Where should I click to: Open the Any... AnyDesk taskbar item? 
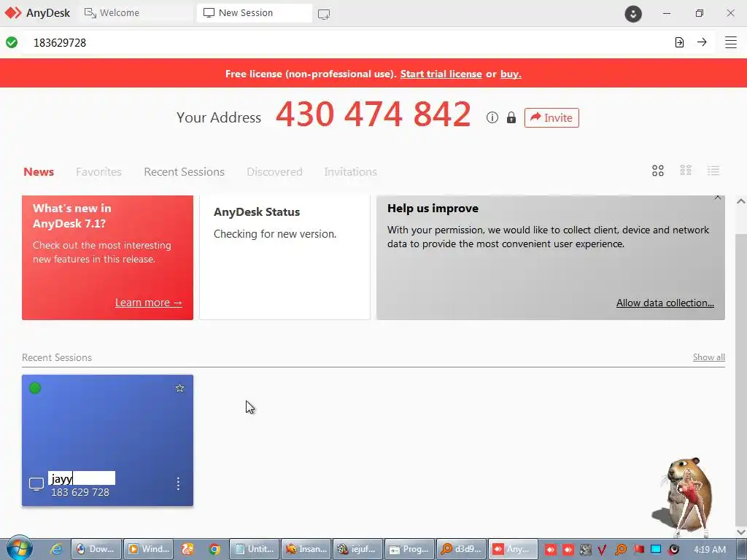click(x=513, y=549)
